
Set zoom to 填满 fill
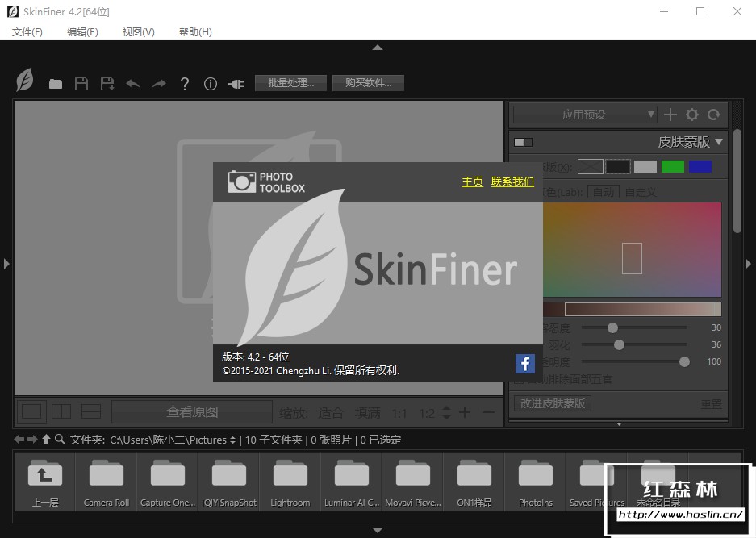pyautogui.click(x=367, y=413)
